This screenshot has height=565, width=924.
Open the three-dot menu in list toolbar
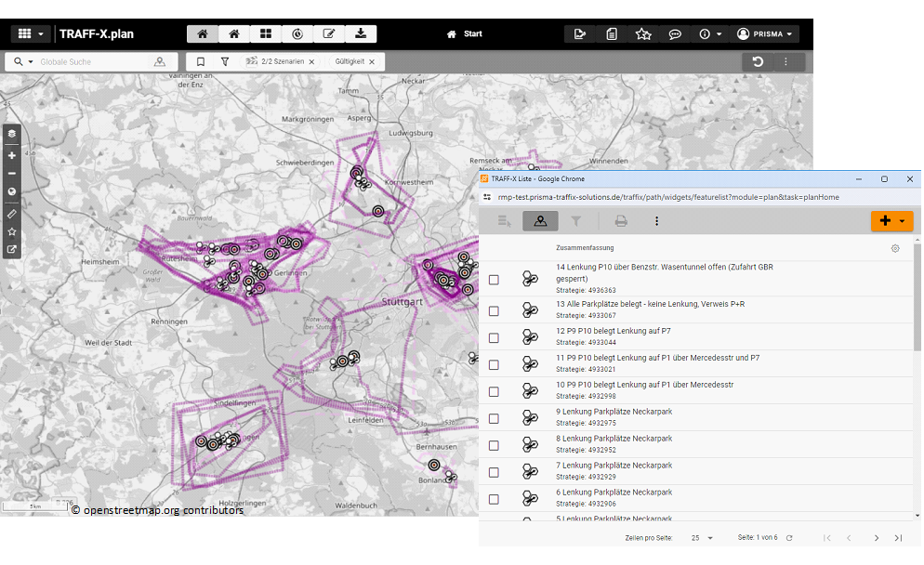coord(656,221)
